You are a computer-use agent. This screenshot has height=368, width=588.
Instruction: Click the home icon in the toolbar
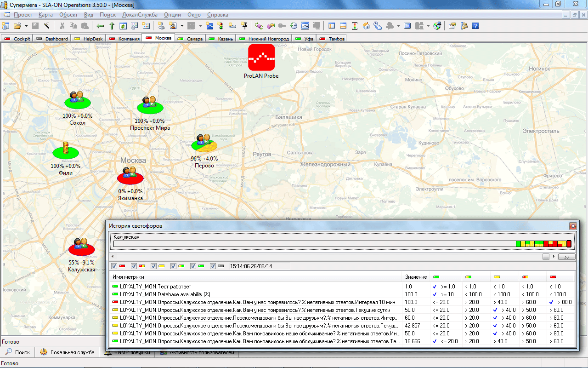point(366,26)
